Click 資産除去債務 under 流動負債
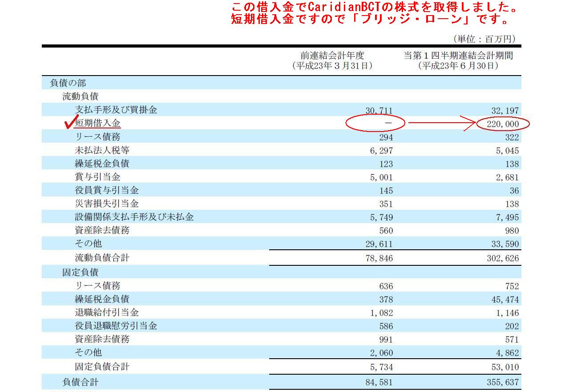 click(x=102, y=230)
